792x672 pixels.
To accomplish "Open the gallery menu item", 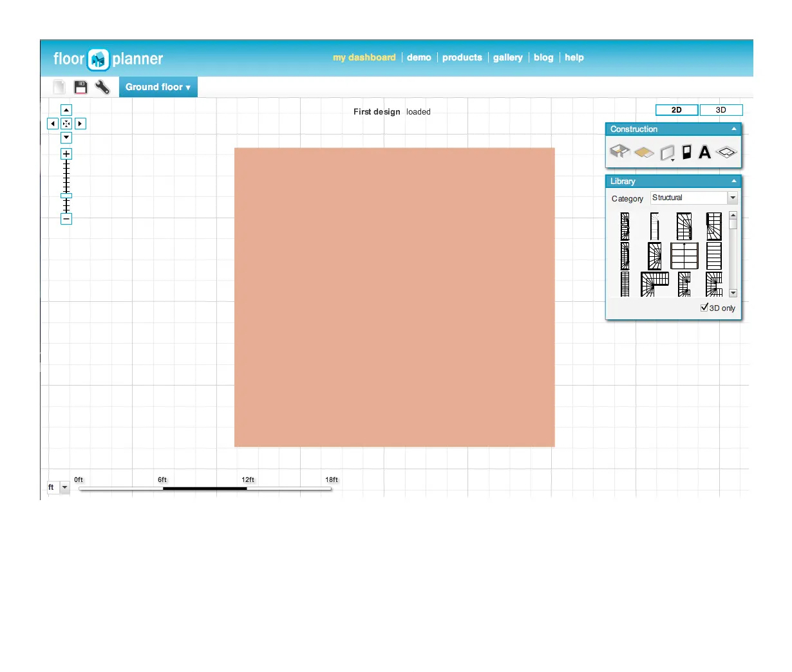I will tap(507, 57).
